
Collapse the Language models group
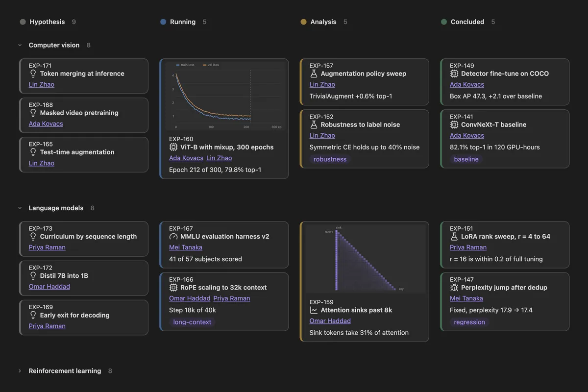click(20, 208)
